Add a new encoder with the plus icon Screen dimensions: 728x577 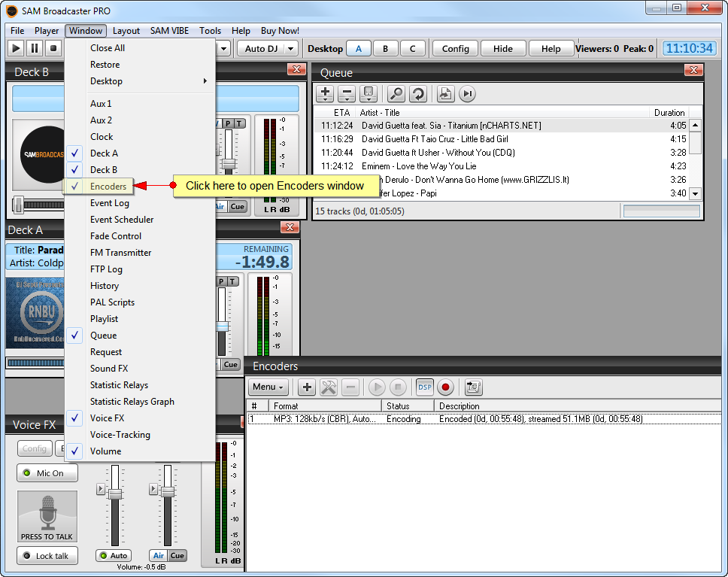click(307, 387)
